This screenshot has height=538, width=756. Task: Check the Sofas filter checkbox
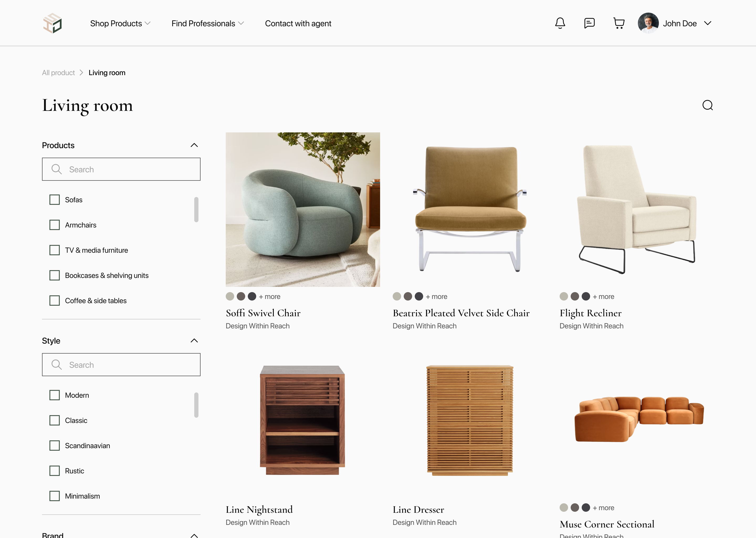tap(55, 200)
